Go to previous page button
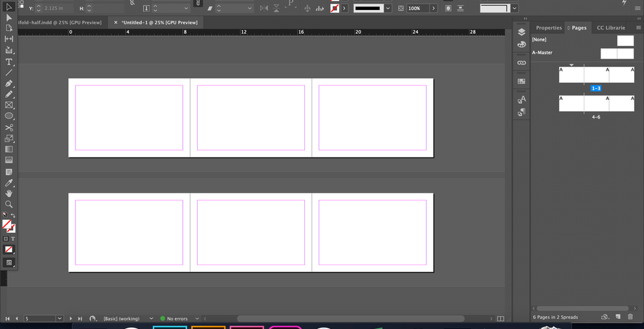The height and width of the screenshot is (329, 644). click(17, 318)
